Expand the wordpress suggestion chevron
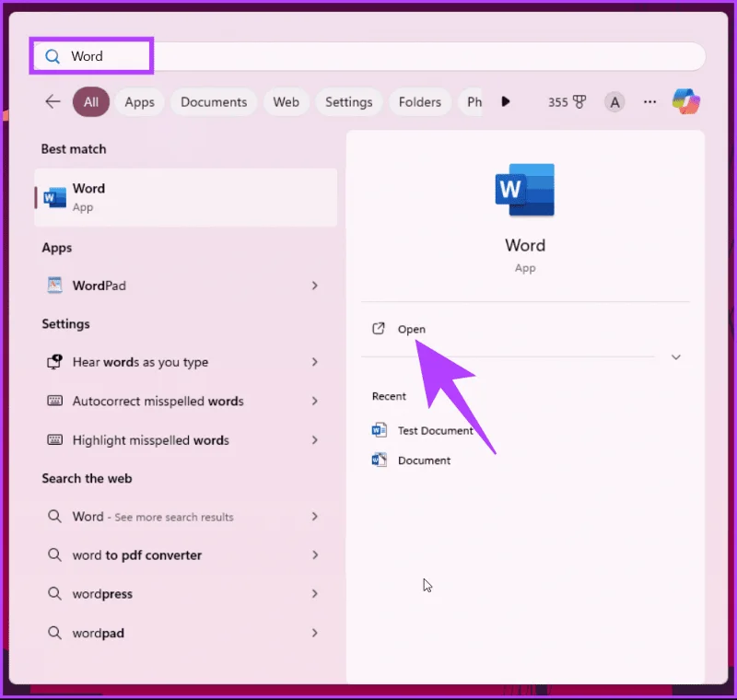 [314, 593]
